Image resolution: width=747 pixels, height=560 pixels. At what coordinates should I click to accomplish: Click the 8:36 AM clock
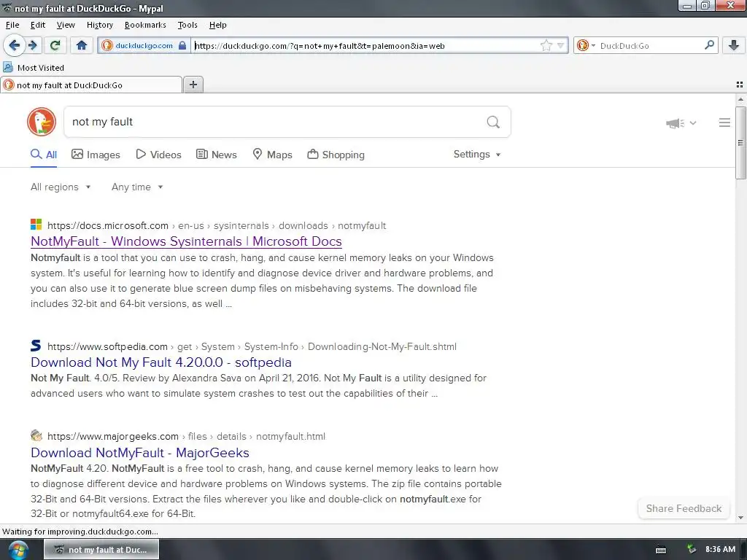click(720, 549)
